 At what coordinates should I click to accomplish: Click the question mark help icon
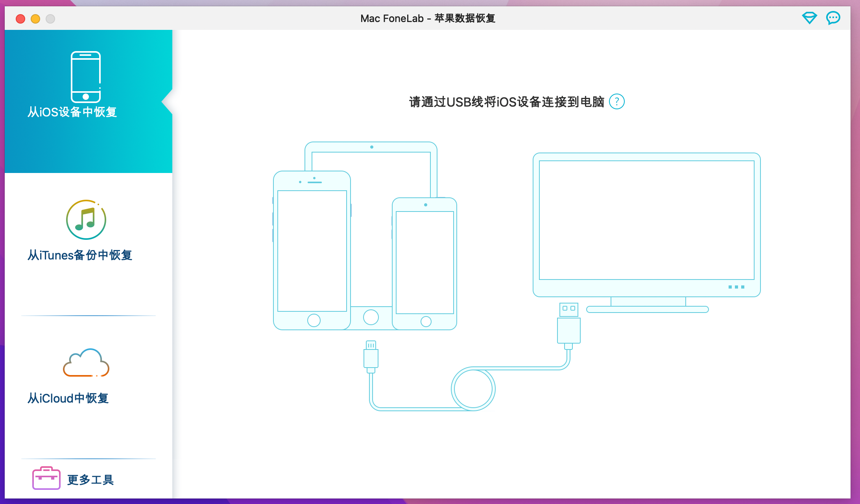pyautogui.click(x=616, y=102)
